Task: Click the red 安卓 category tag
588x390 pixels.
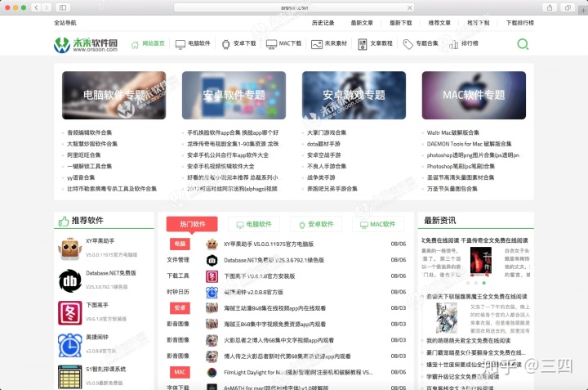Action: (x=180, y=307)
